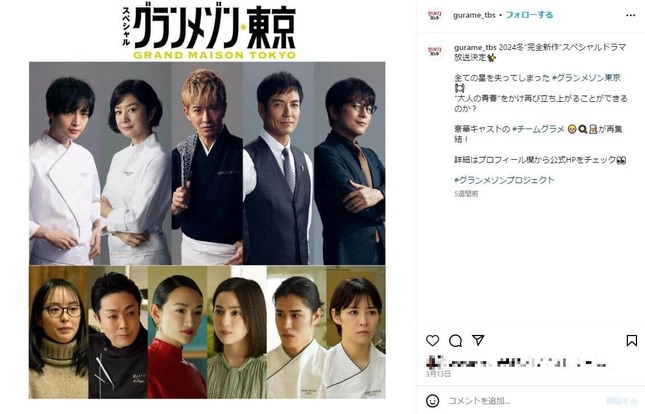This screenshot has height=414, width=645.
Task: Open emoji picker smiley icon
Action: coord(432,400)
